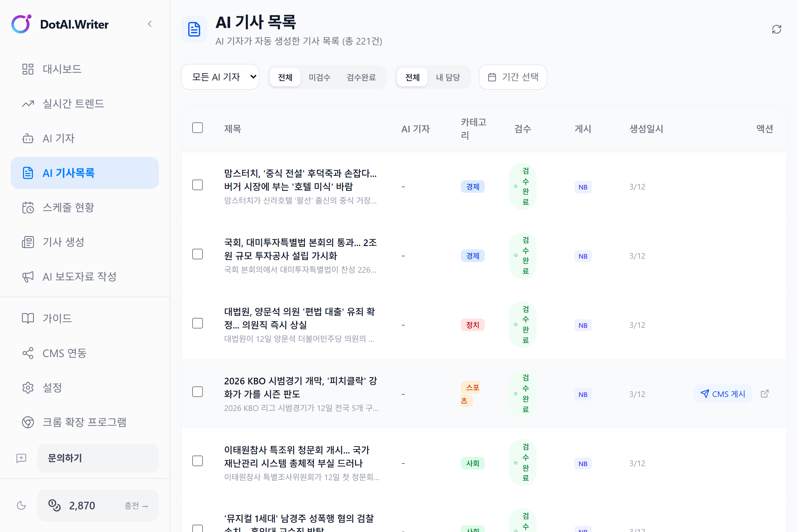Go to 크롬 확장 프로그램 menu item

[x=85, y=422]
